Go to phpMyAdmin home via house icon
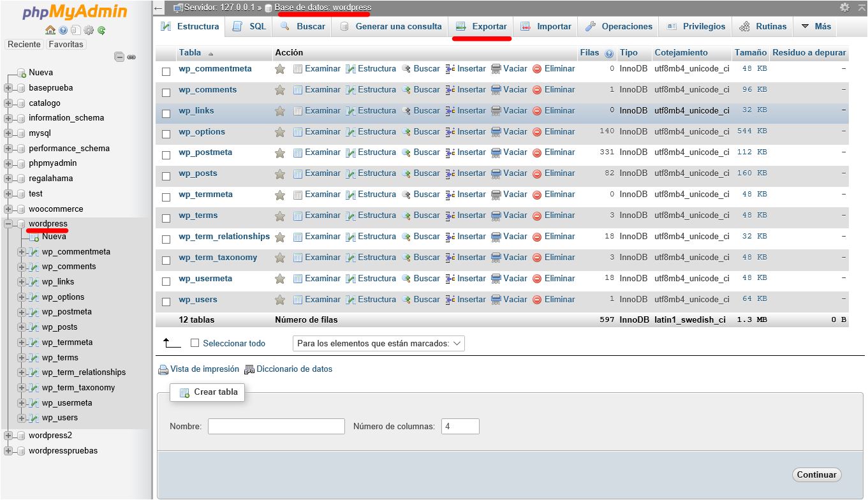Viewport: 868px width, 500px height. click(x=50, y=30)
